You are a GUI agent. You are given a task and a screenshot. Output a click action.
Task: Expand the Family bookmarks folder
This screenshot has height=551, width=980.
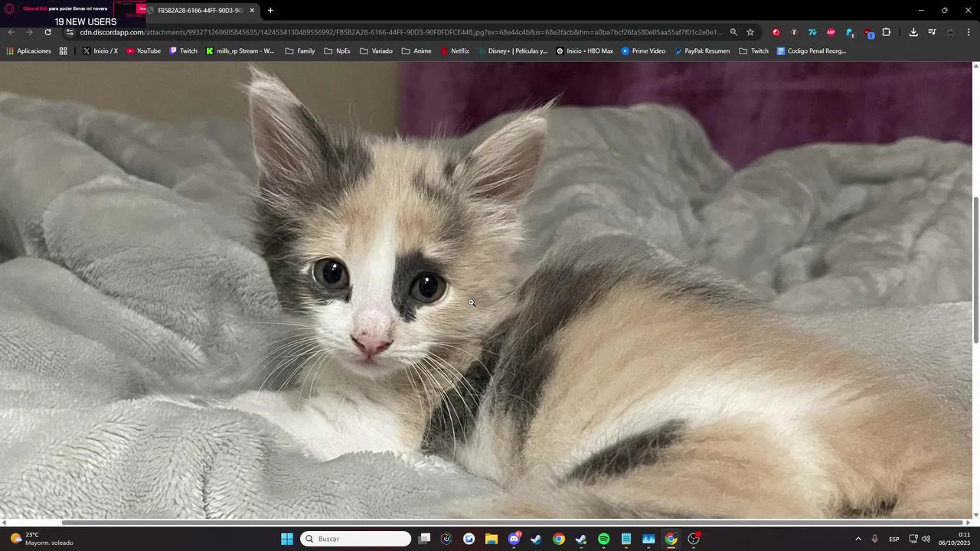[x=300, y=51]
